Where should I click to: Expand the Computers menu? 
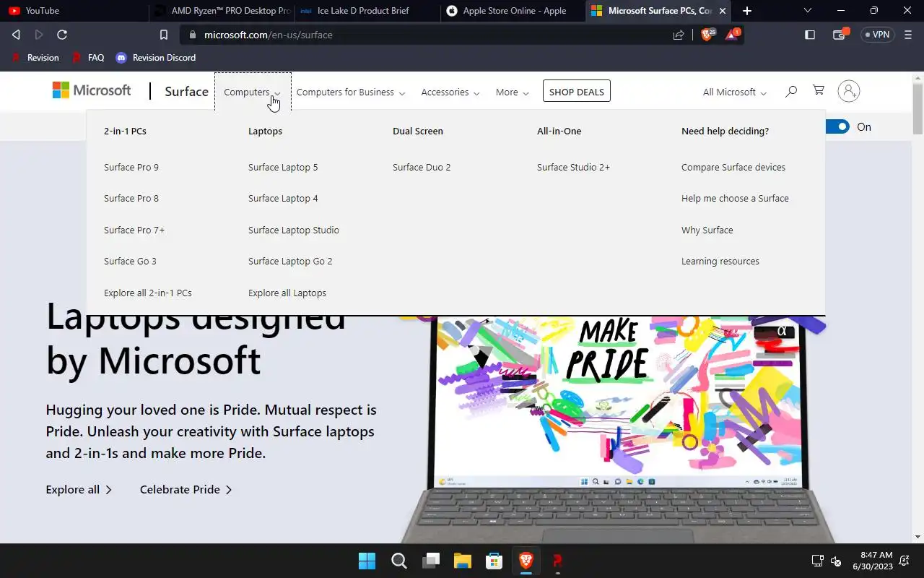(253, 92)
